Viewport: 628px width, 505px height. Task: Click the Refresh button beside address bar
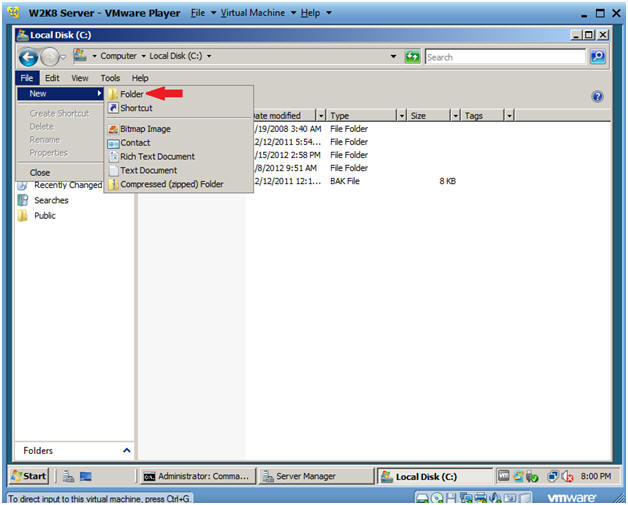pyautogui.click(x=412, y=57)
